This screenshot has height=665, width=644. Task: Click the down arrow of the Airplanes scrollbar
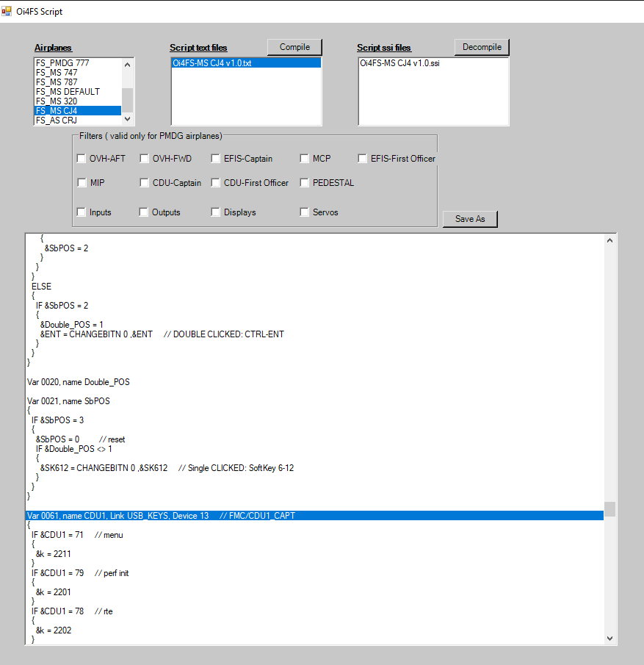tap(129, 118)
